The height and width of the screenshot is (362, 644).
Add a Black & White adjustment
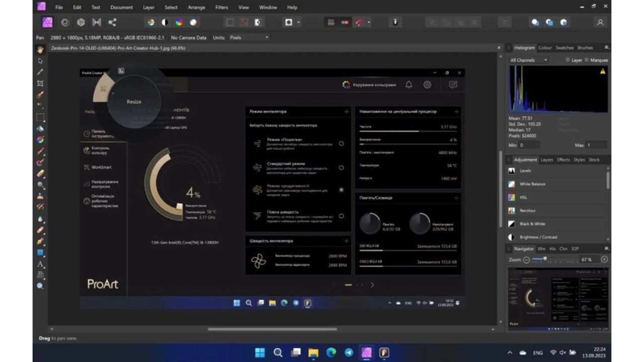pos(532,224)
